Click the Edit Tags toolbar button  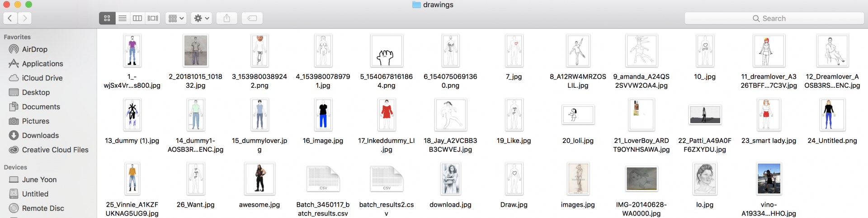tap(252, 18)
